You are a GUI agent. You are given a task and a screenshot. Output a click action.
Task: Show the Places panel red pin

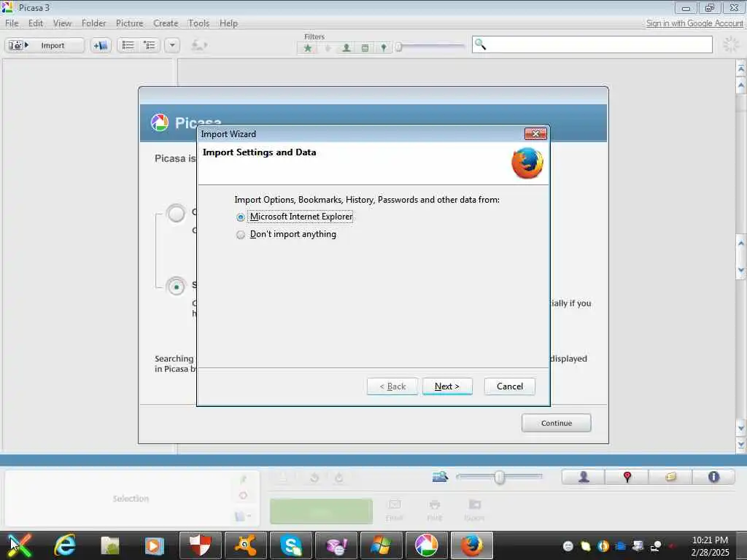pyautogui.click(x=627, y=477)
